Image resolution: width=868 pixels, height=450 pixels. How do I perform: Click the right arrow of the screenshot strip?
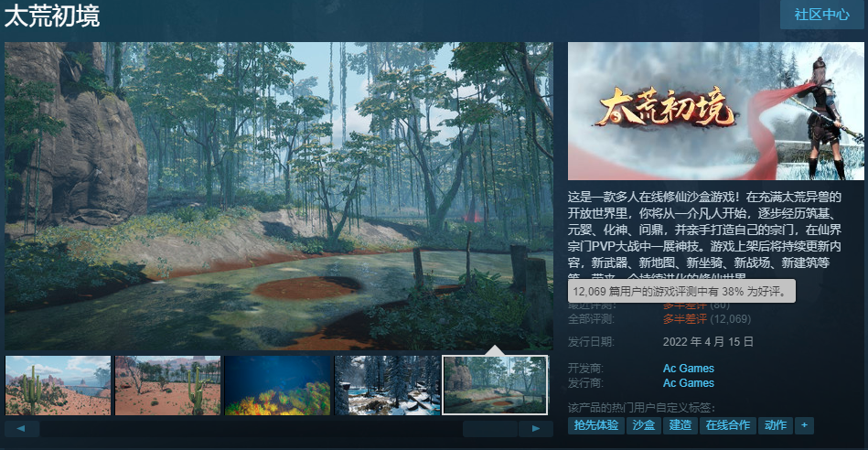535,428
